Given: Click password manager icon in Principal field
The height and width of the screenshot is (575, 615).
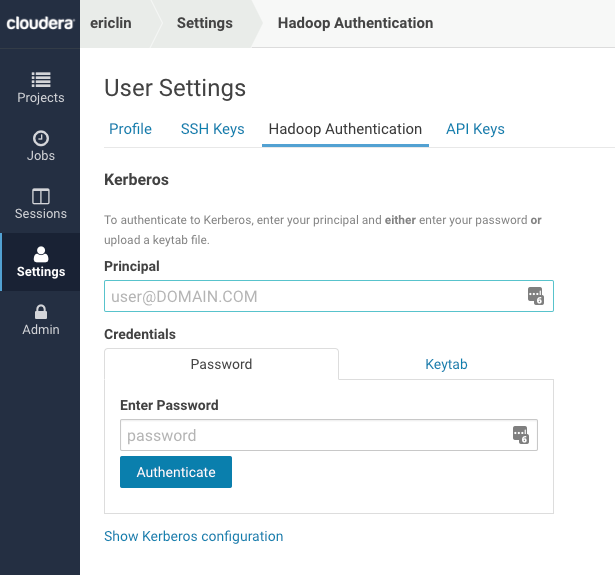Looking at the screenshot, I should (x=535, y=295).
